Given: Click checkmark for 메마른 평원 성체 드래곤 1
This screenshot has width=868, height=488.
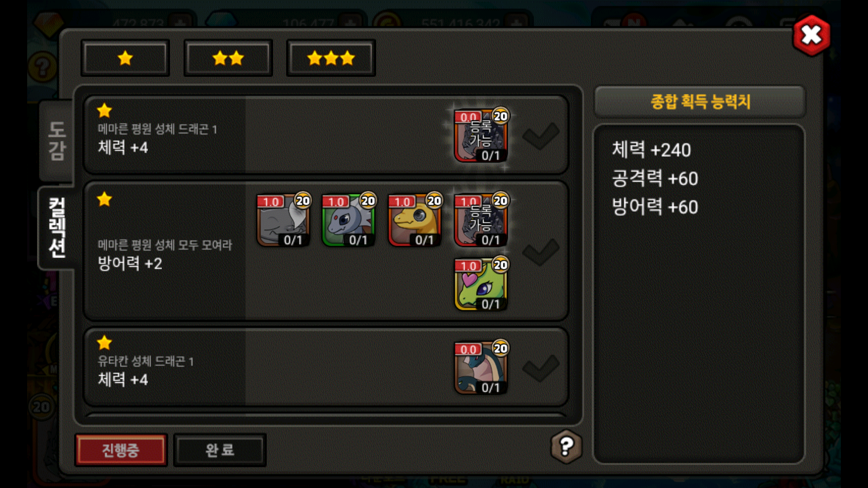Looking at the screenshot, I should click(x=541, y=136).
